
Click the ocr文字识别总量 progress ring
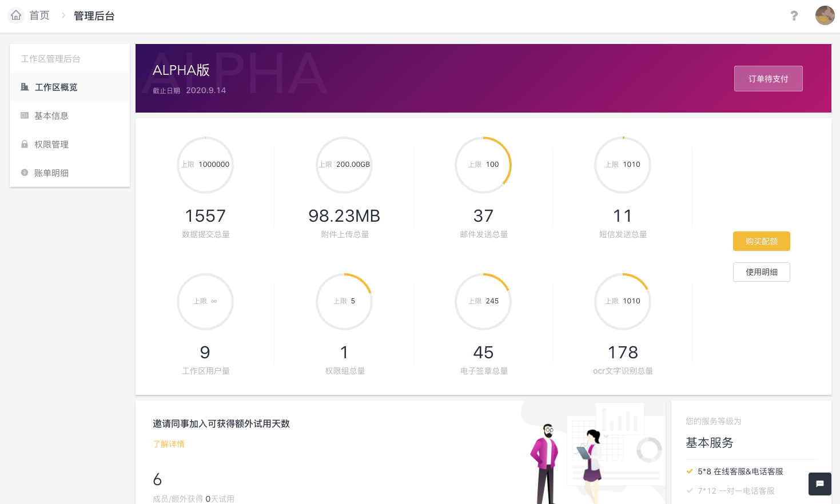[623, 301]
